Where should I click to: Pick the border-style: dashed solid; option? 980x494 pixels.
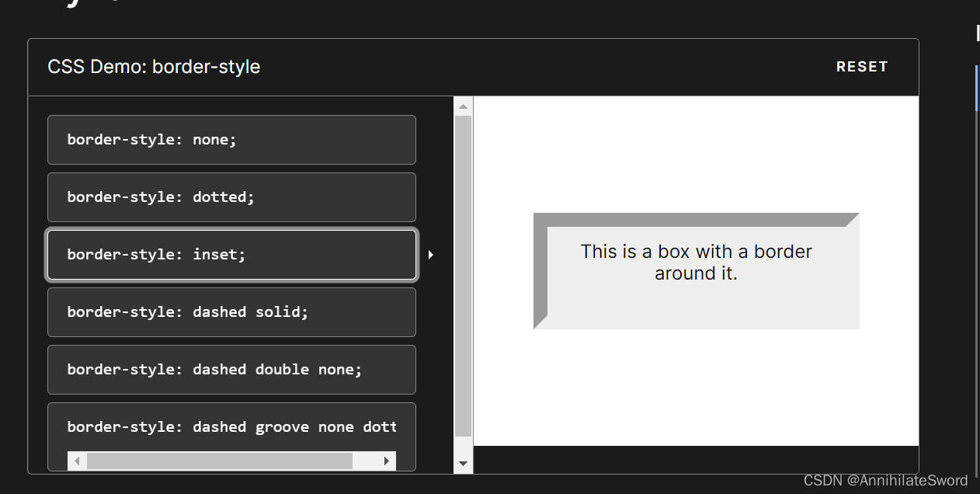click(231, 312)
